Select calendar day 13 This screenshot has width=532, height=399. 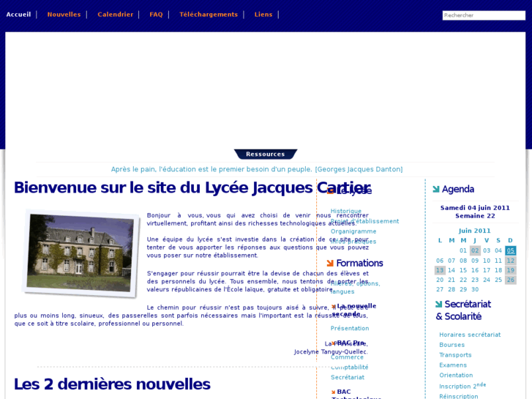point(440,270)
